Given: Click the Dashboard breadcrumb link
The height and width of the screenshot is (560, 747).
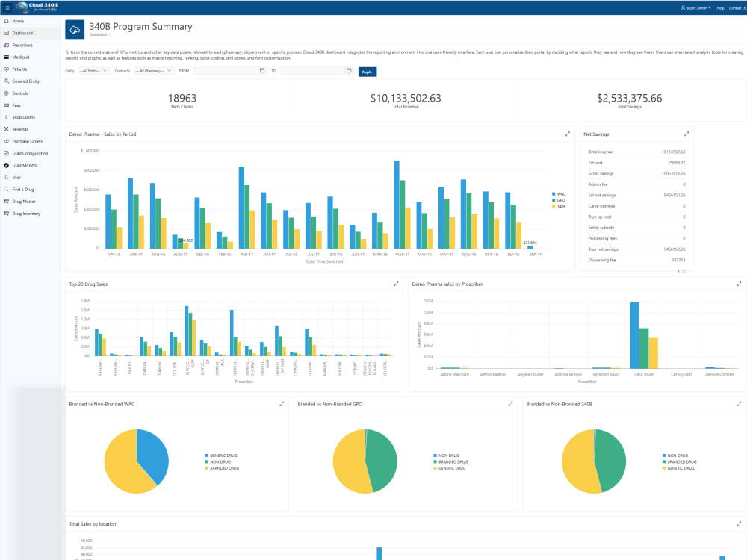Looking at the screenshot, I should pyautogui.click(x=98, y=35).
